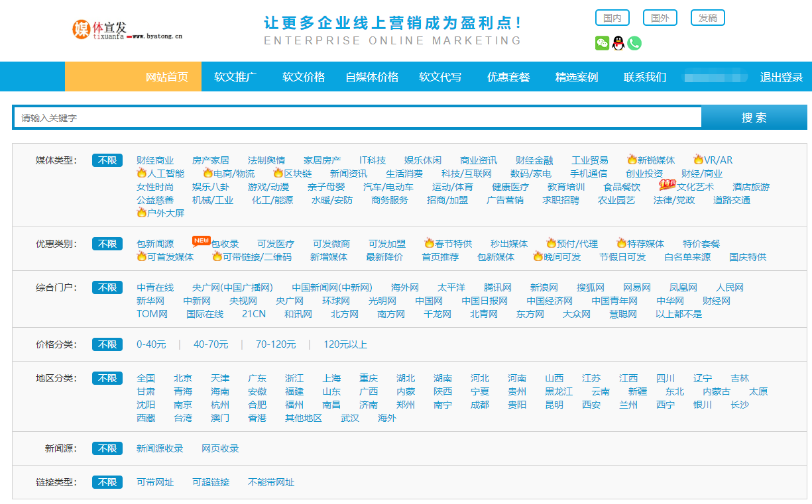Click 退出登录 to log out

coord(782,77)
